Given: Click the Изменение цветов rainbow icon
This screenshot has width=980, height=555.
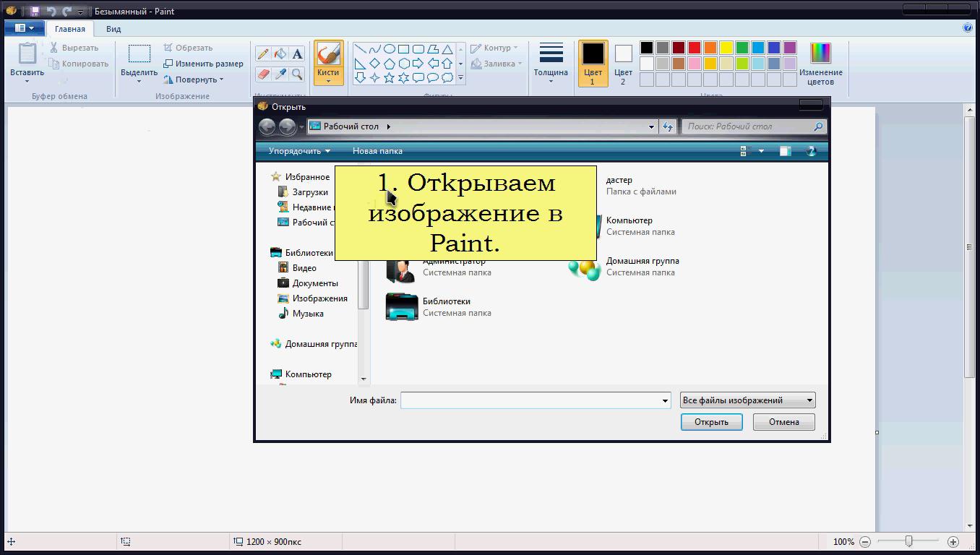Looking at the screenshot, I should click(x=820, y=53).
